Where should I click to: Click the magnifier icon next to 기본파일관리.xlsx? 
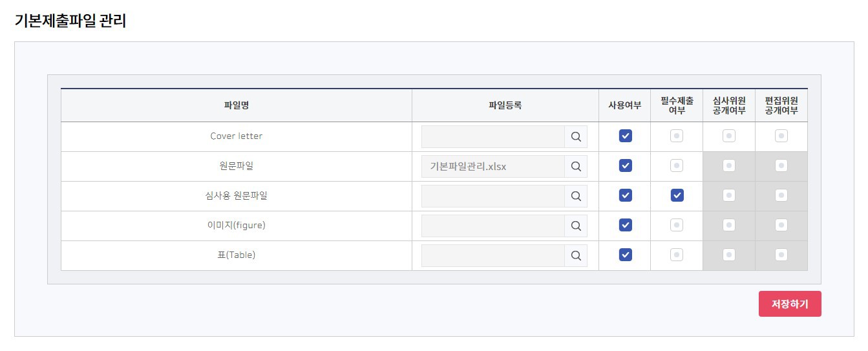[x=576, y=166]
